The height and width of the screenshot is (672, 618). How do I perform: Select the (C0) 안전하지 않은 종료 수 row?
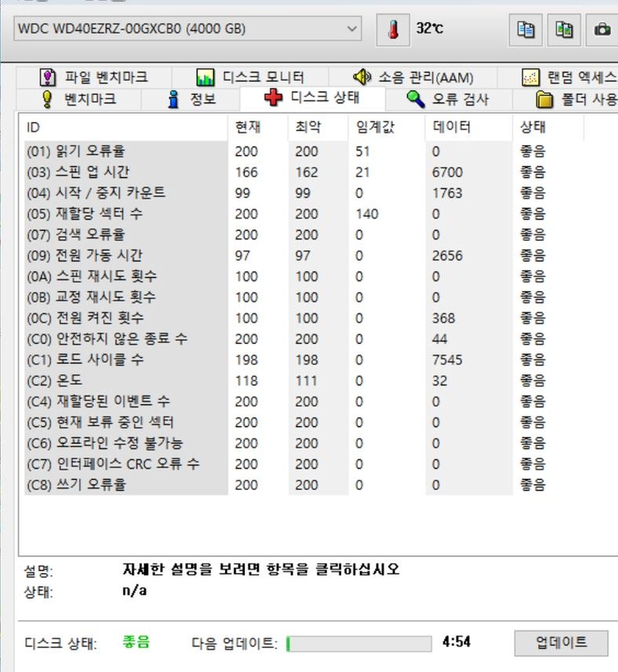point(304,339)
